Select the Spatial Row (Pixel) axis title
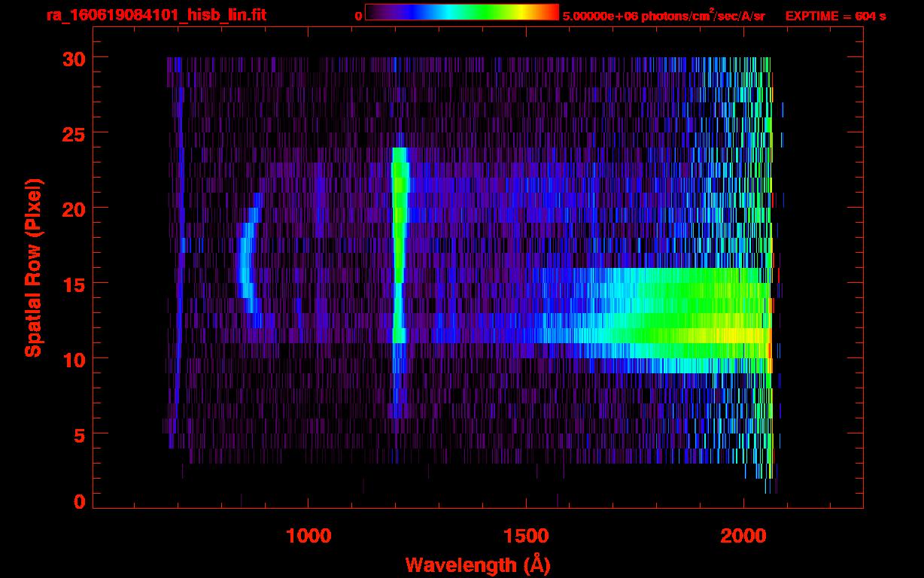Screen dimensions: 924x578 coord(33,267)
